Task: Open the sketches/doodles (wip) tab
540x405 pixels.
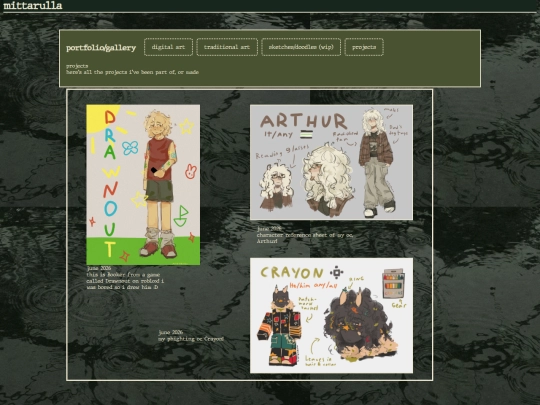Action: tap(301, 47)
